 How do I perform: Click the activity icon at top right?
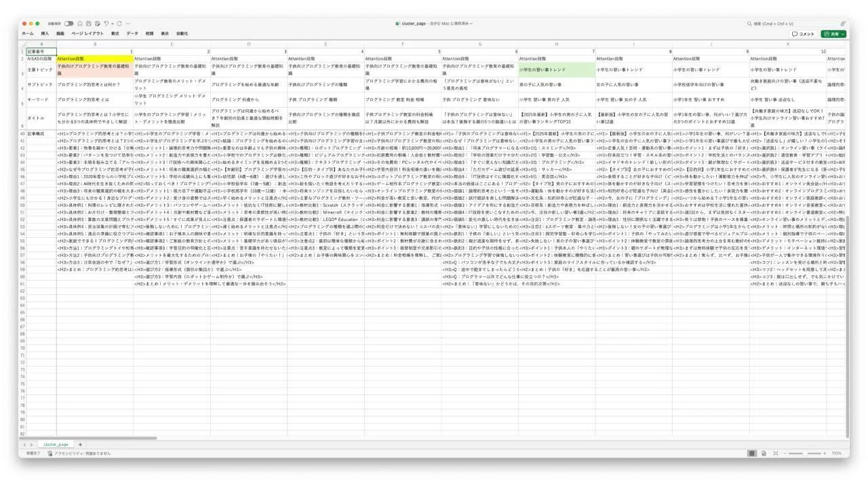pos(843,24)
